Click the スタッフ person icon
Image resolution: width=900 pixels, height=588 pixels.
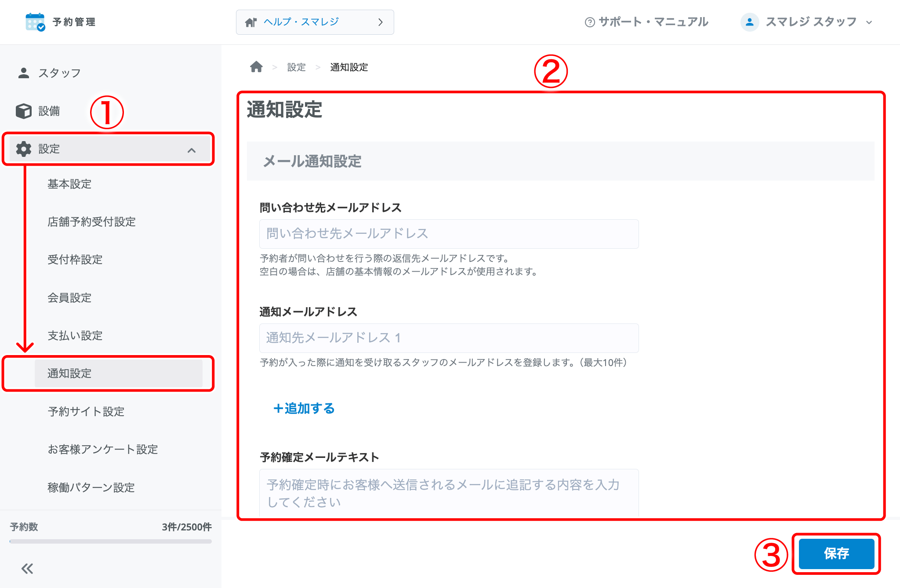point(24,73)
